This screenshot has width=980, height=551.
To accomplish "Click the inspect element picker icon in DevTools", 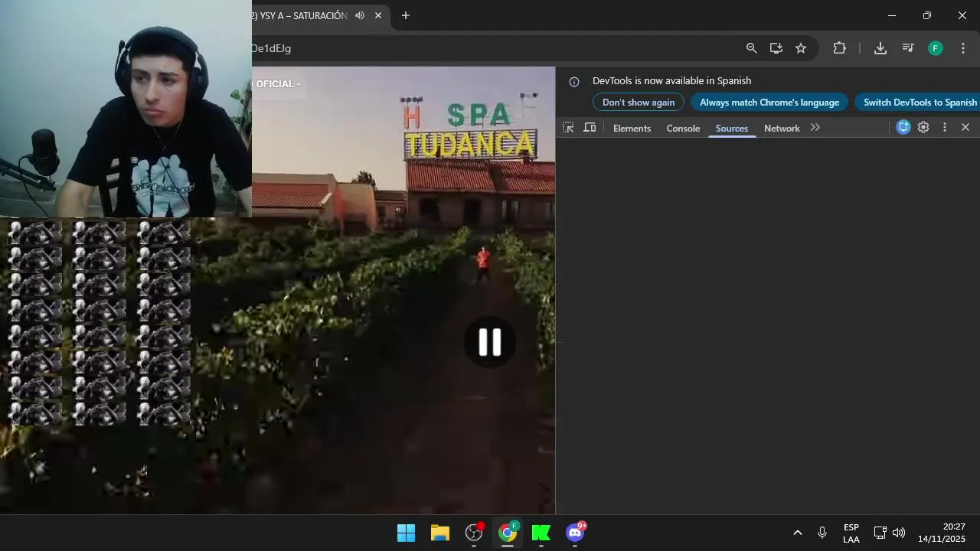I will point(568,128).
